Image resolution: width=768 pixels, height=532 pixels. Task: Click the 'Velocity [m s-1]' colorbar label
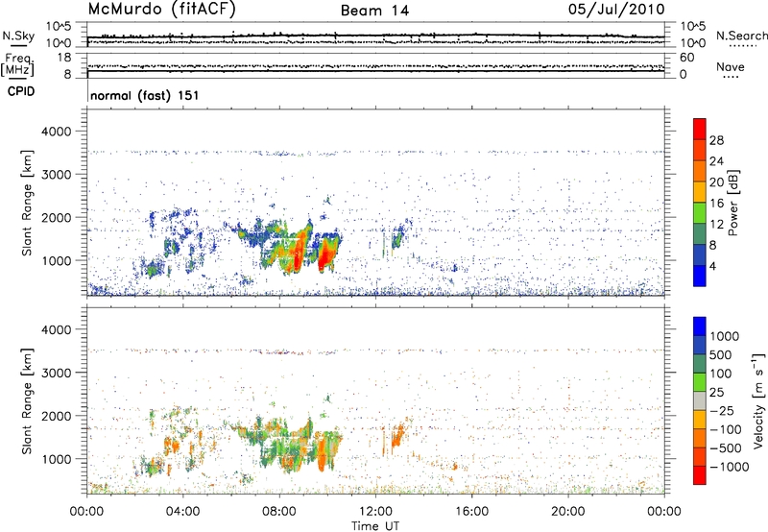[x=758, y=400]
